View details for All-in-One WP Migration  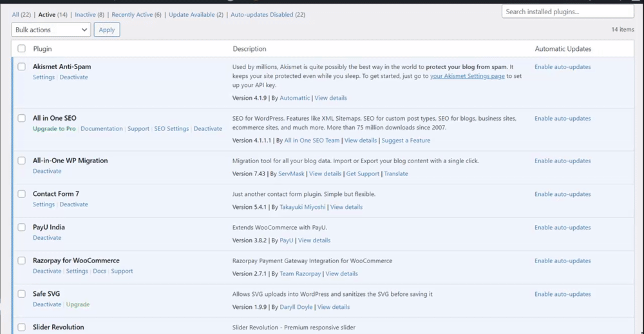point(325,173)
